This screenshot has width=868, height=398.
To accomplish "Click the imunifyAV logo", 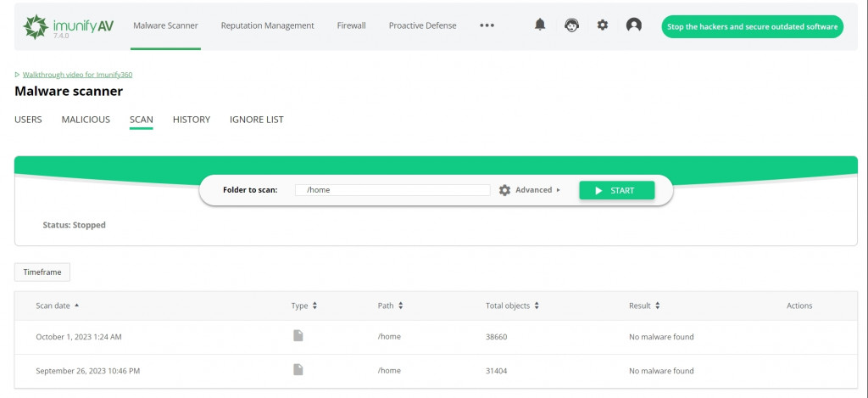I will point(68,26).
